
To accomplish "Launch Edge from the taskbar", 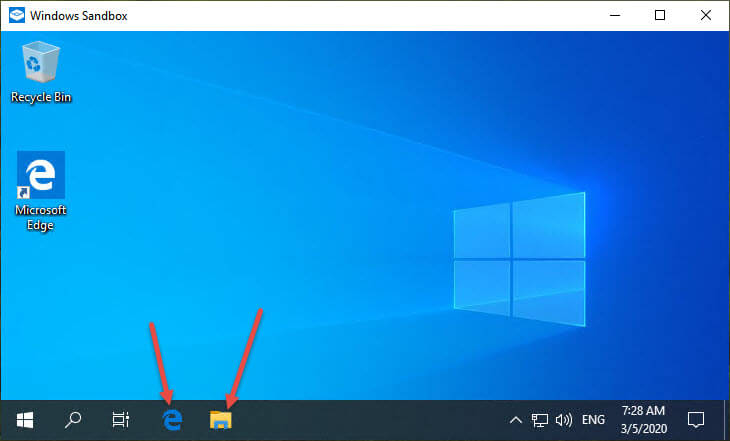I will point(172,420).
